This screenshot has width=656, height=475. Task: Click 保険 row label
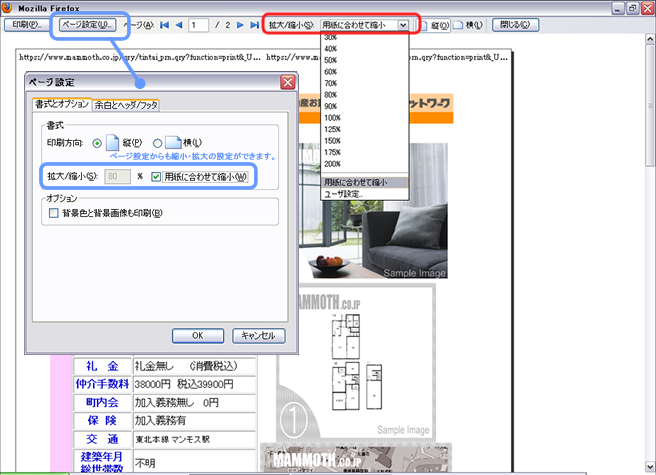pyautogui.click(x=102, y=421)
